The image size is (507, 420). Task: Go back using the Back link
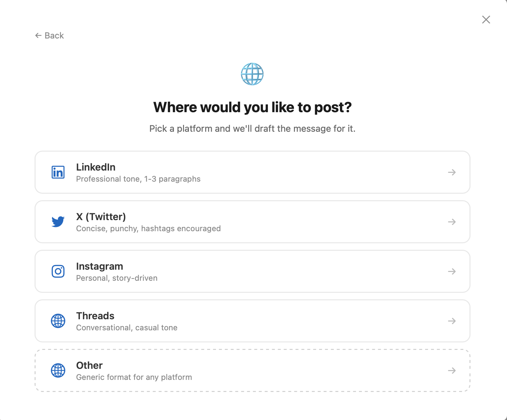[50, 36]
